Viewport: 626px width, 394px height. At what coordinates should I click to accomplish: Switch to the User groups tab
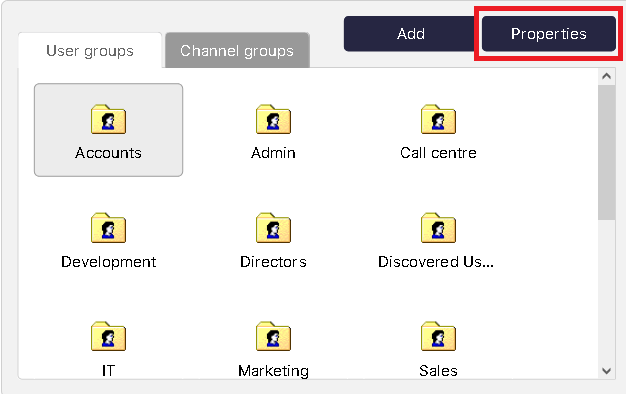[90, 51]
